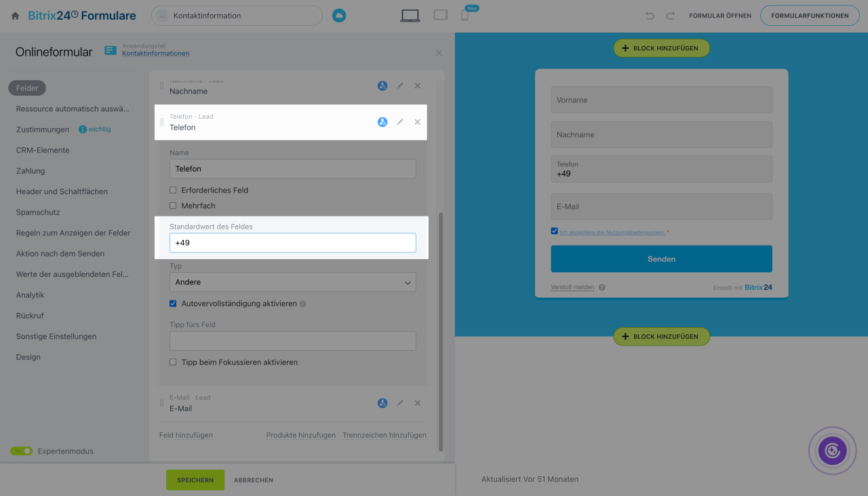Grab the E-Mail row drag handle

point(161,403)
